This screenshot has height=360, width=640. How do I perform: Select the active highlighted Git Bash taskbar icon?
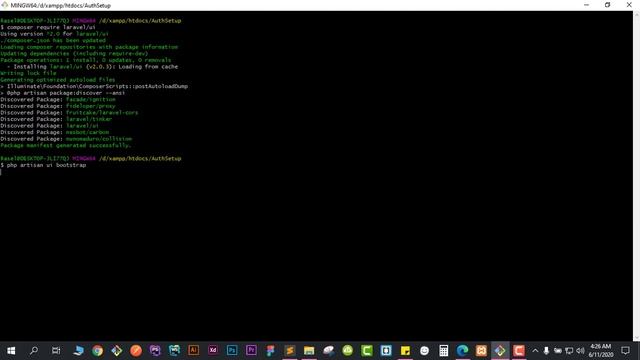tap(500, 351)
